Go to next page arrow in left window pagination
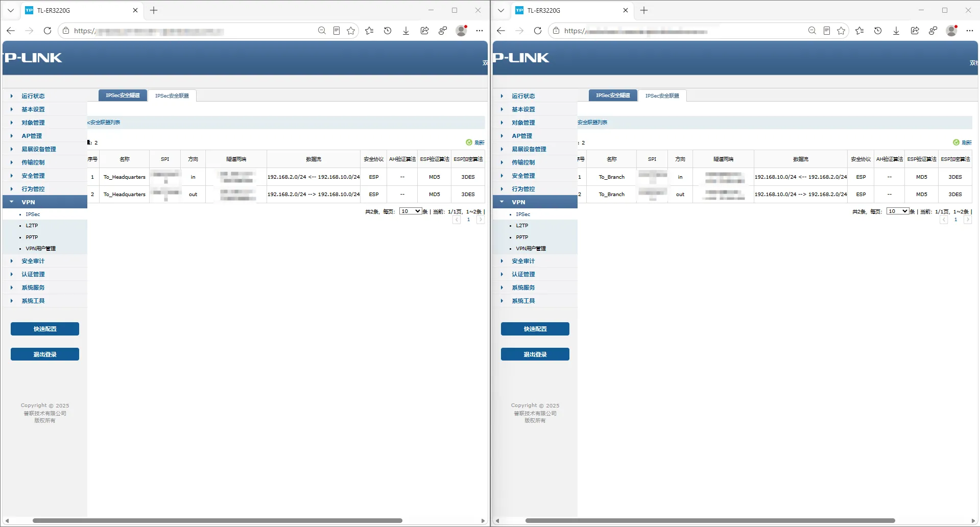Viewport: 980px width, 527px height. click(x=481, y=220)
